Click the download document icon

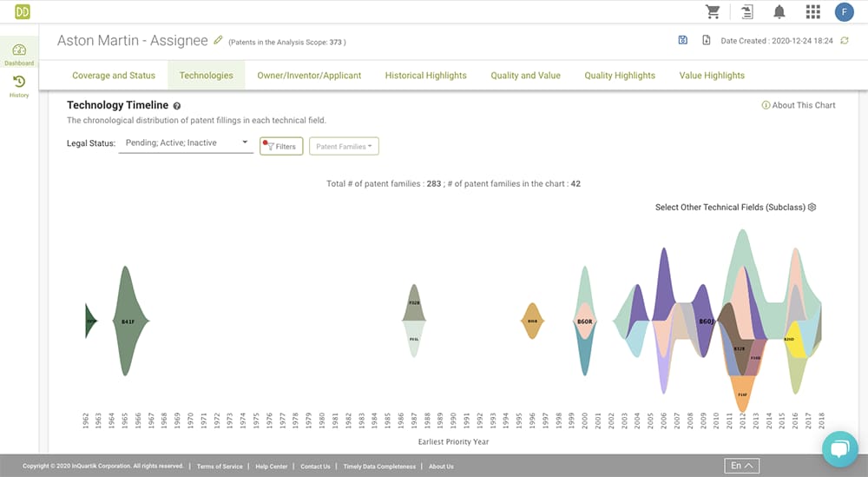pos(707,40)
